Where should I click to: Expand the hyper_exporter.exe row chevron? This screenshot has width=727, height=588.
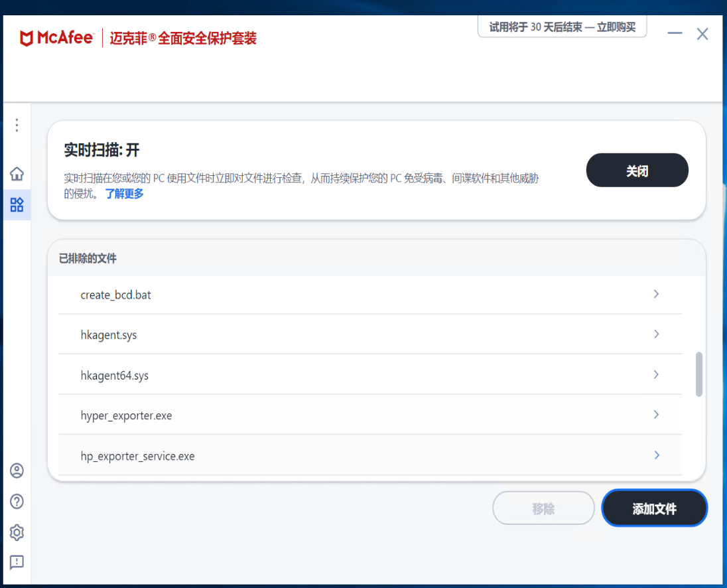pyautogui.click(x=656, y=415)
